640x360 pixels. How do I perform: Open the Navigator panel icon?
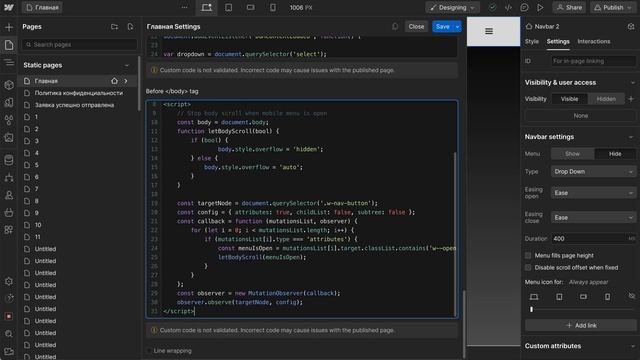click(9, 62)
